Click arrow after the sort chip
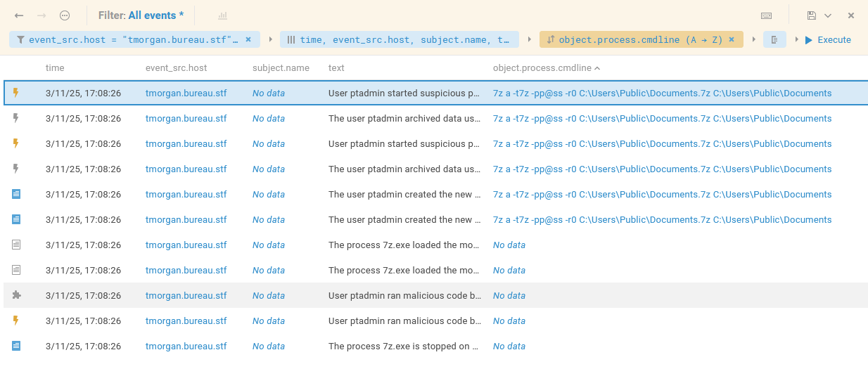This screenshot has height=369, width=868. click(754, 39)
